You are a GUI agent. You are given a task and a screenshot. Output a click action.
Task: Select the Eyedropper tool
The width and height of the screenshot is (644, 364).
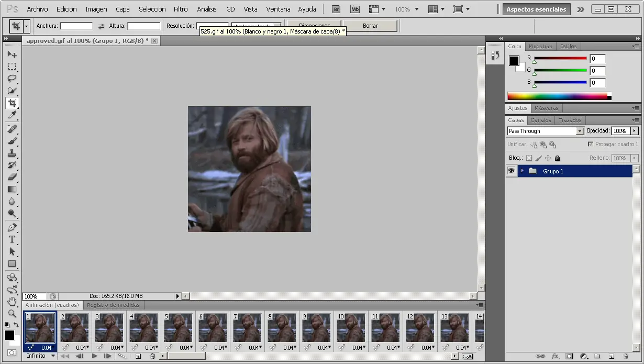[12, 115]
